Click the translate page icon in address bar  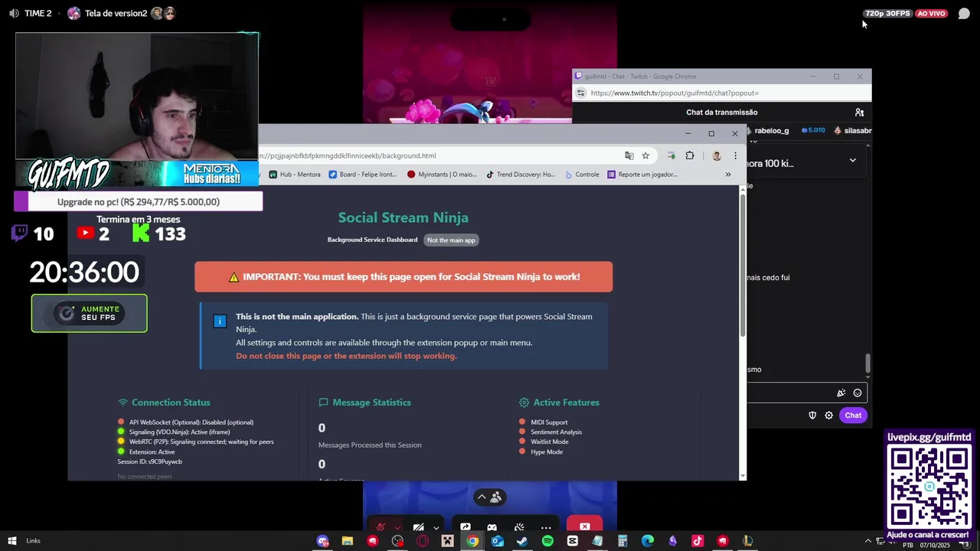[x=629, y=155]
